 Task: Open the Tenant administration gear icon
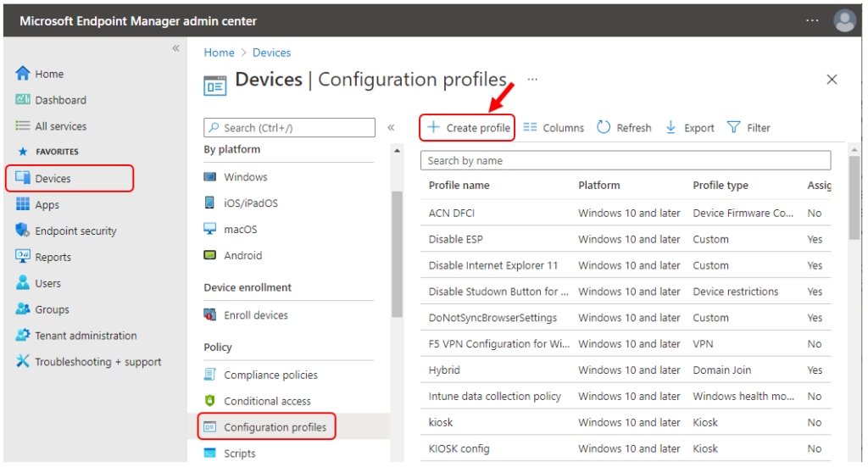(23, 335)
